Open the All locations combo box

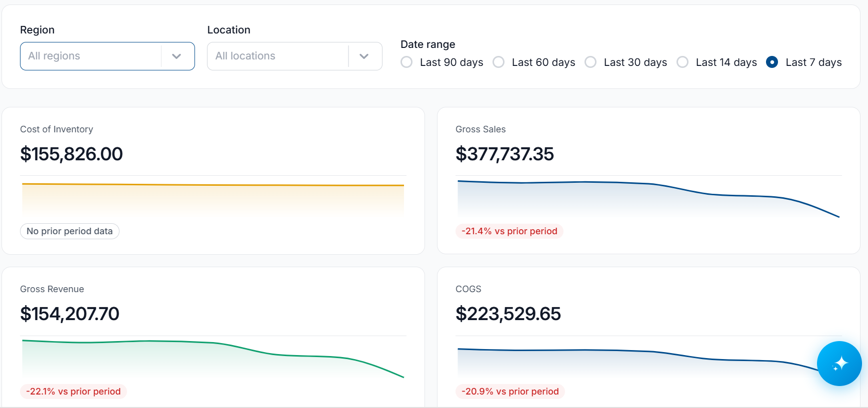click(294, 56)
